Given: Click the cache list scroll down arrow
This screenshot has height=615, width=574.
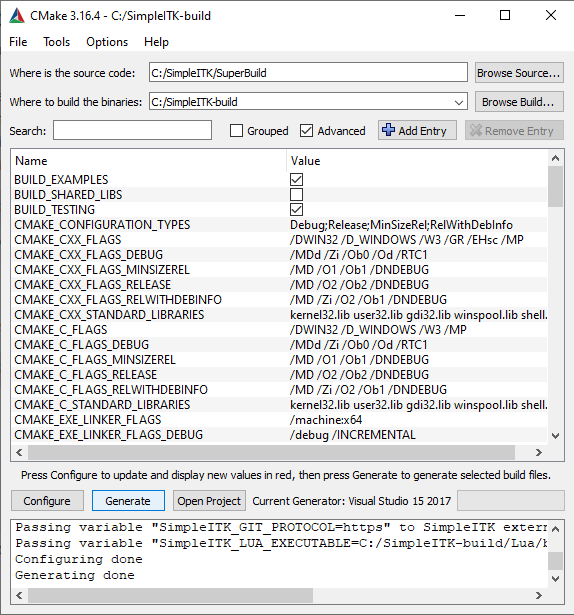Looking at the screenshot, I should click(556, 436).
